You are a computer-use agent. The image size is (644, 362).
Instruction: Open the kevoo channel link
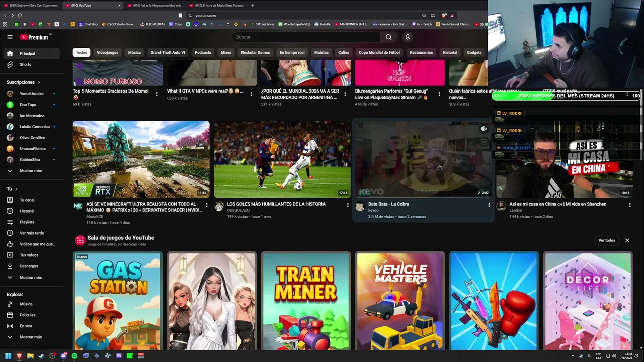pyautogui.click(x=373, y=210)
